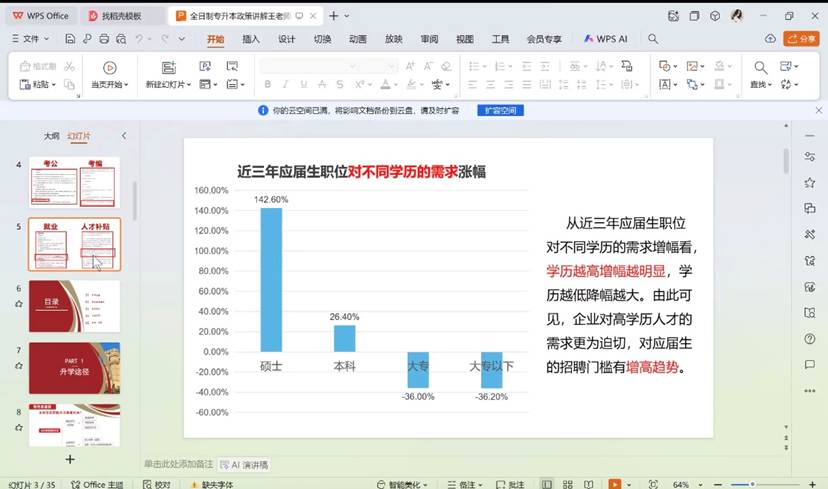The height and width of the screenshot is (489, 828).
Task: Click the settings sliders sidebar icon
Action: point(810,156)
